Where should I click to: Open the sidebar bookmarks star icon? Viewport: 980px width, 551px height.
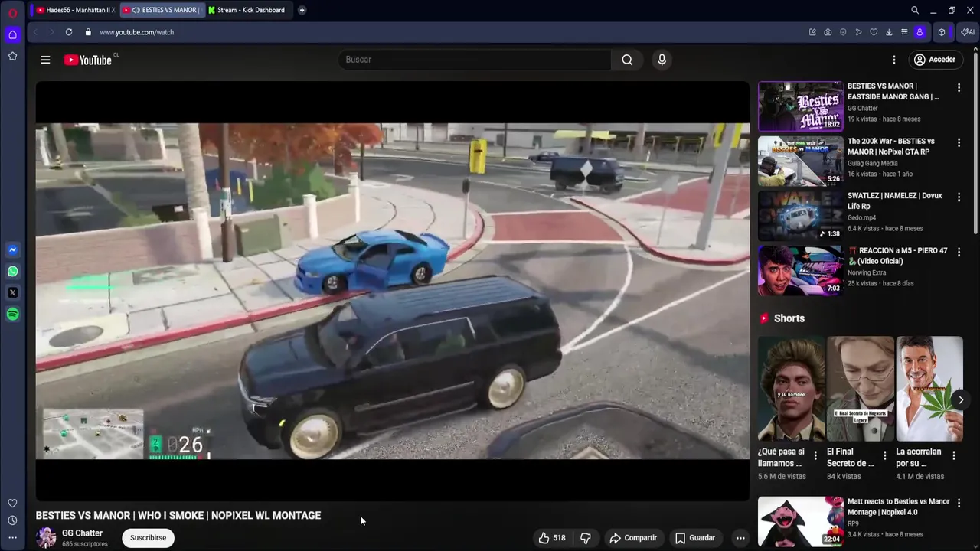tap(12, 56)
